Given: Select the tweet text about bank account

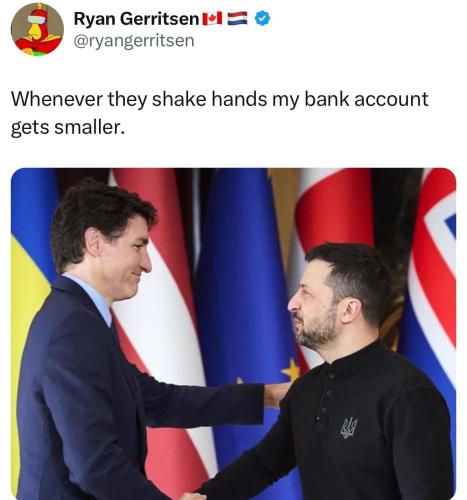Looking at the screenshot, I should click(x=219, y=113).
